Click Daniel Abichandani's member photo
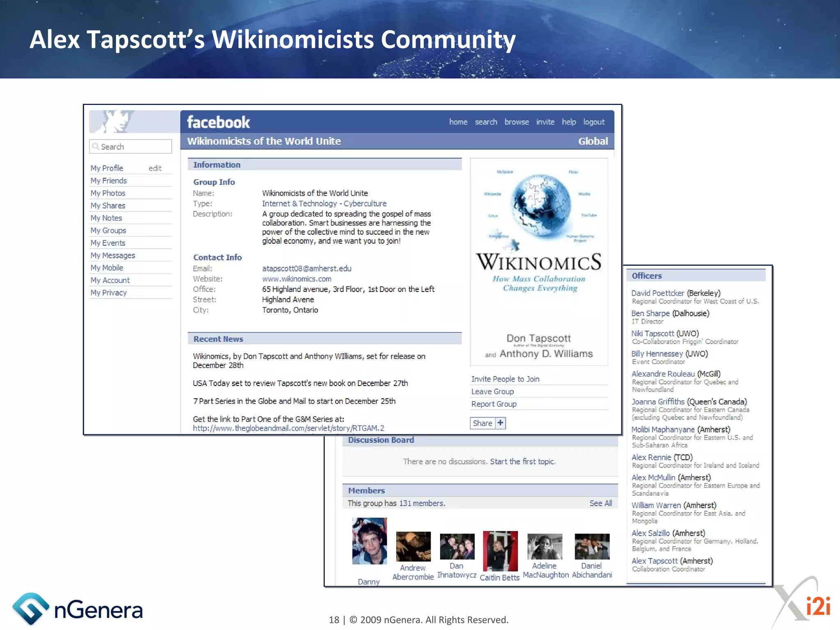 [592, 546]
